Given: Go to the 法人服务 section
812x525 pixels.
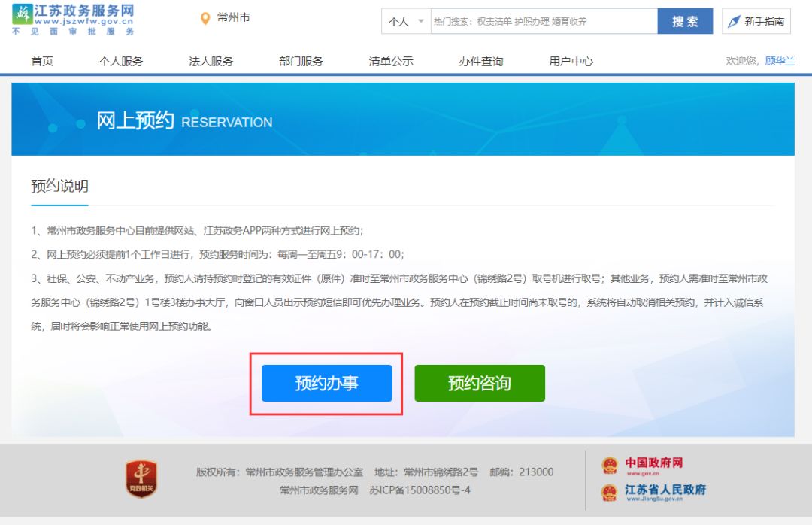Looking at the screenshot, I should tap(211, 61).
